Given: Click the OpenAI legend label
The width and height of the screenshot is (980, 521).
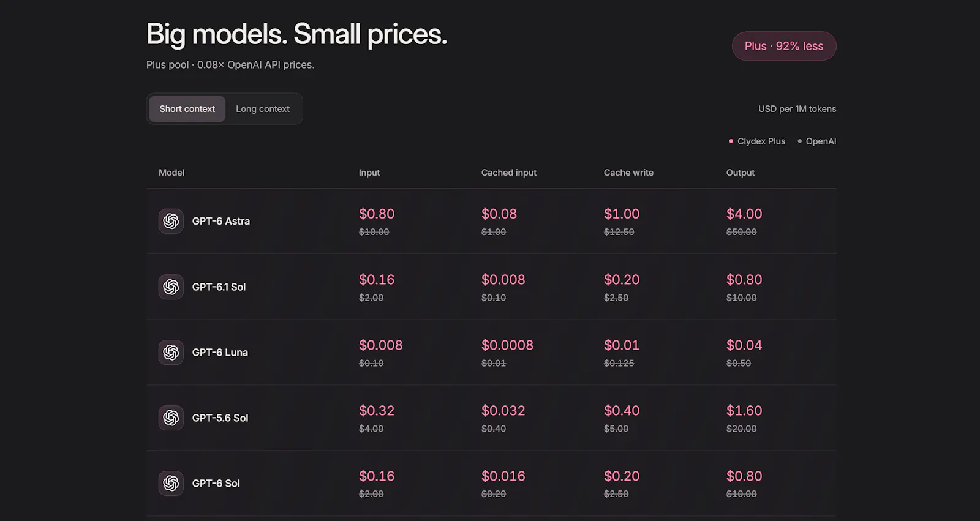Looking at the screenshot, I should pos(821,141).
